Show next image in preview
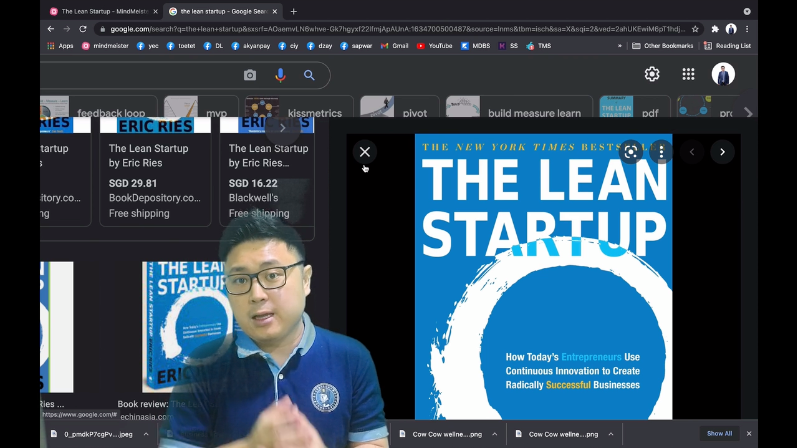Viewport: 797px width, 448px height. [x=722, y=152]
